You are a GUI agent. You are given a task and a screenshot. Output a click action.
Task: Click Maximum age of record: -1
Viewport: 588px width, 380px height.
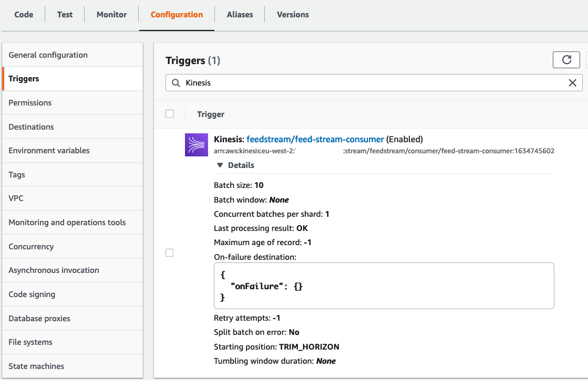(263, 242)
